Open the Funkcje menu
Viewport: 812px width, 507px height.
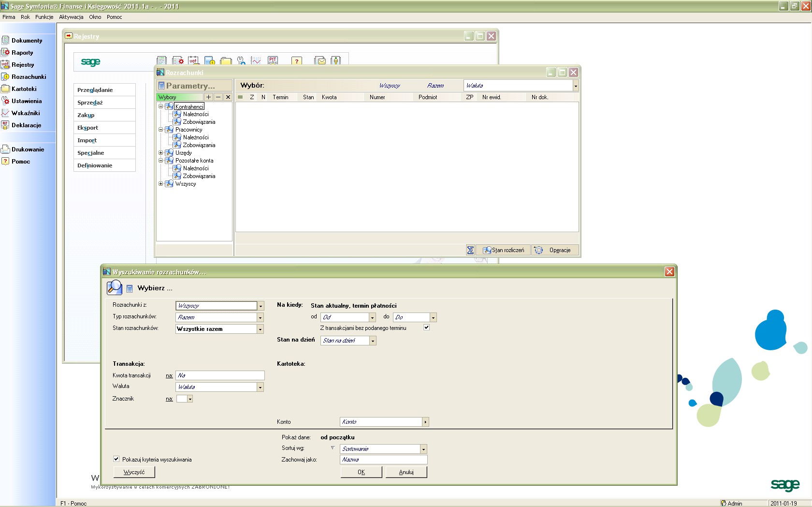(44, 17)
